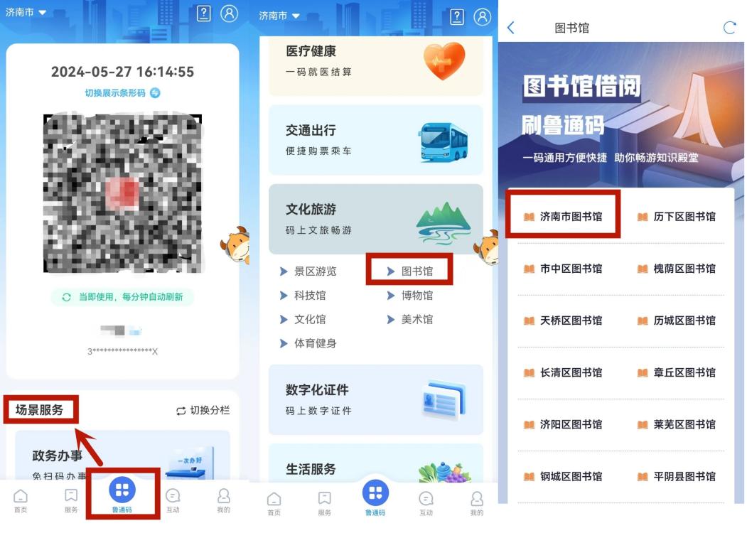
Task: Select 长清区图书馆
Action: pos(563,372)
